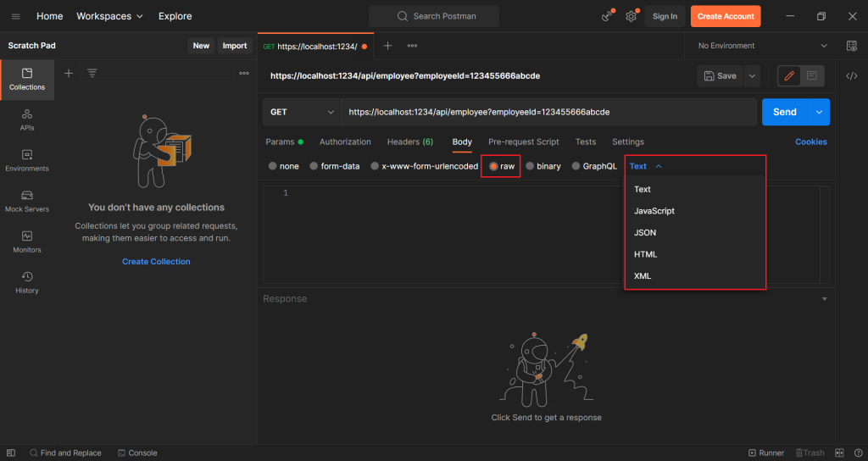This screenshot has width=868, height=461.
Task: Toggle the sidebar icon in status bar
Action: point(10,453)
